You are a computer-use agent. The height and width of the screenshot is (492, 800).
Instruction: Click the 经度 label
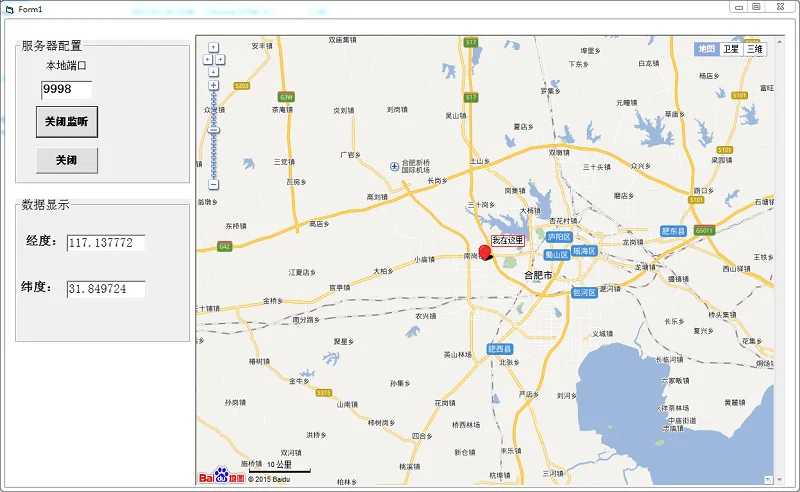(41, 241)
